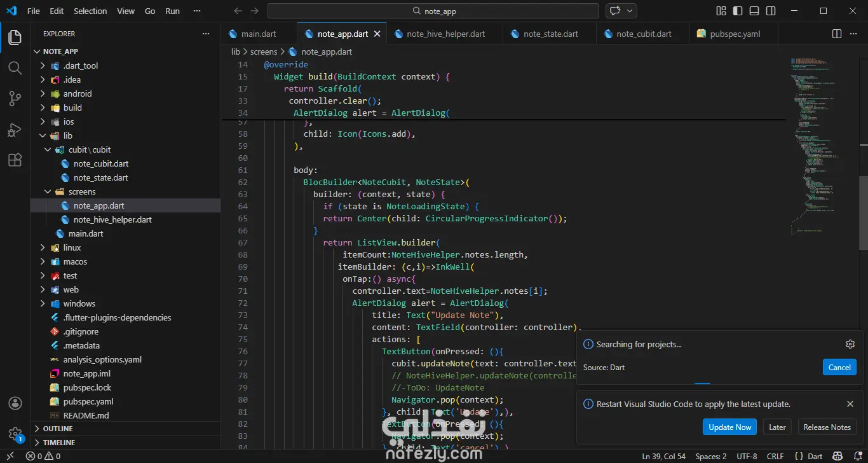The width and height of the screenshot is (868, 463).
Task: Click the screens breadcrumb segment
Action: pyautogui.click(x=264, y=52)
